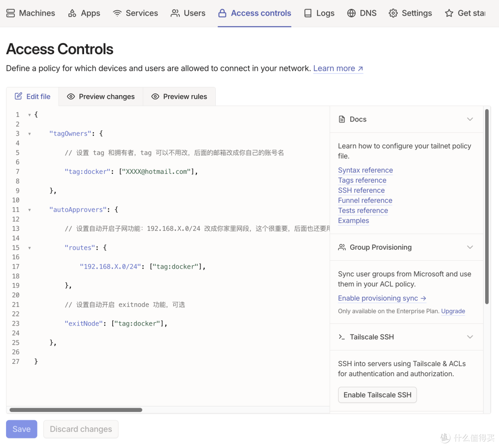Viewport: 499px width, 448px height.
Task: Click the Docs document icon
Action: tap(342, 119)
